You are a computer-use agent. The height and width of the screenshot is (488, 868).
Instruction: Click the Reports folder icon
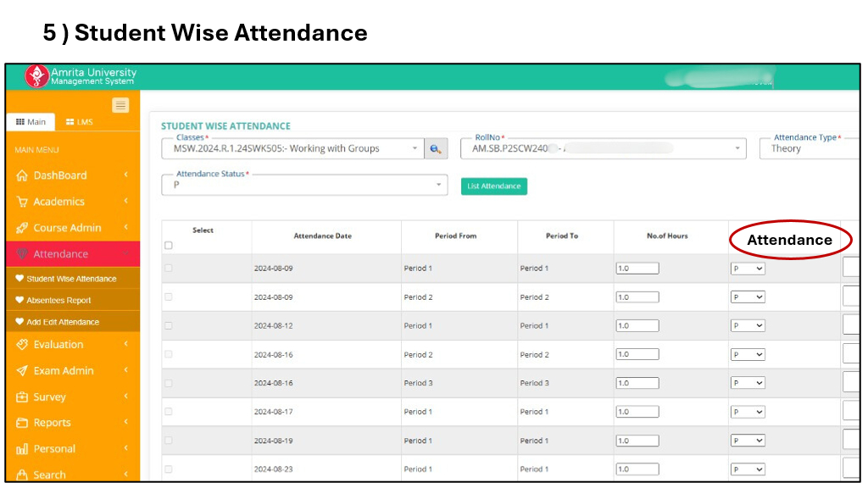pos(22,423)
